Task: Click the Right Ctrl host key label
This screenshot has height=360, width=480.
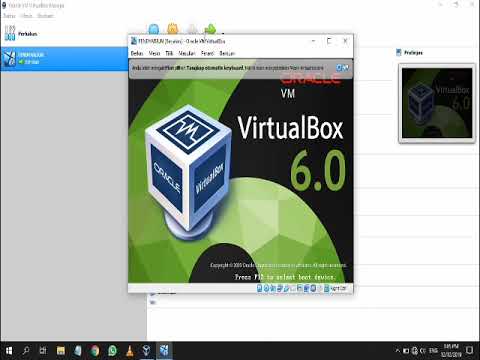Action: [339, 288]
